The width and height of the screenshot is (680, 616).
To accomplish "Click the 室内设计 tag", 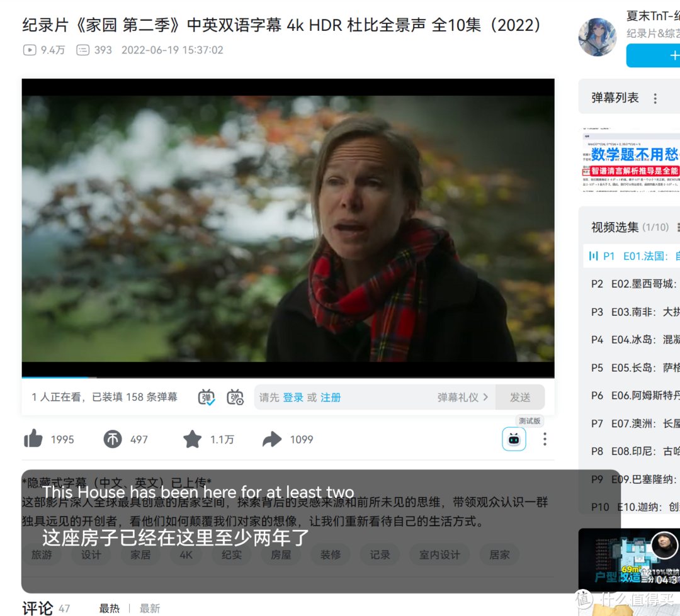I will [x=439, y=554].
